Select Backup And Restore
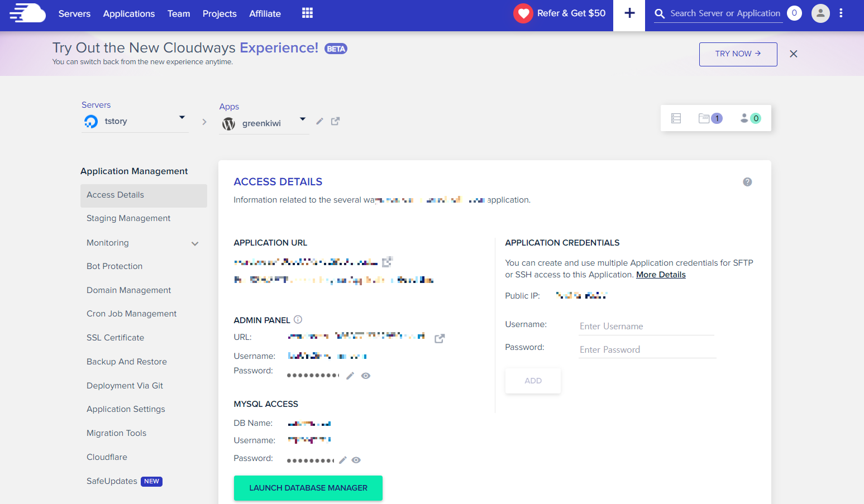Screen dimensions: 864x504 tap(127, 362)
